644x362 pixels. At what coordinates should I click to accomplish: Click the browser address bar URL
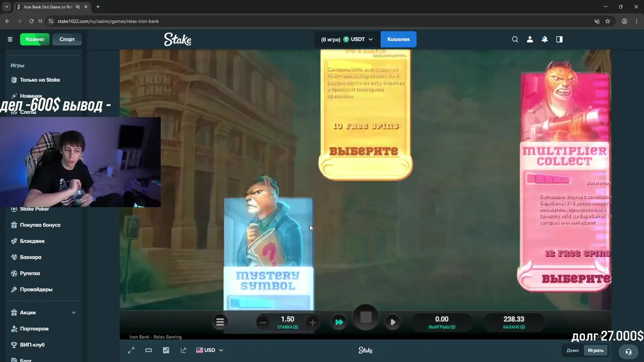coord(108,21)
